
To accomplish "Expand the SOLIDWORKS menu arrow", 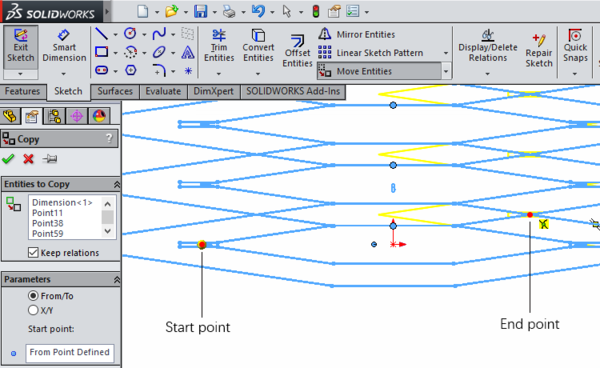I will [x=107, y=11].
